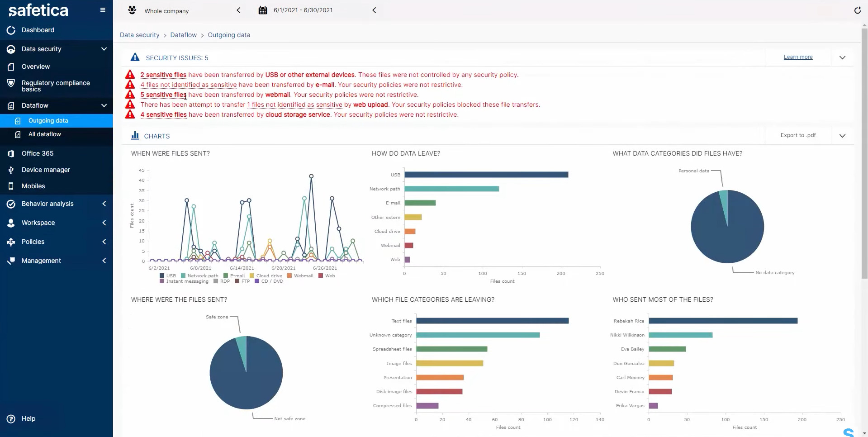Click the Behavior analysis checkmark icon
This screenshot has height=437, width=868.
click(x=11, y=204)
